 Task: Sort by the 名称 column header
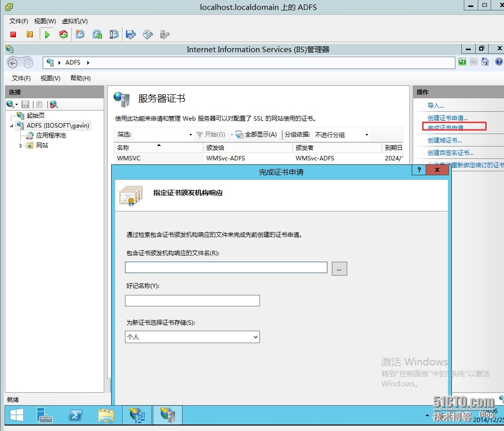[x=159, y=147]
